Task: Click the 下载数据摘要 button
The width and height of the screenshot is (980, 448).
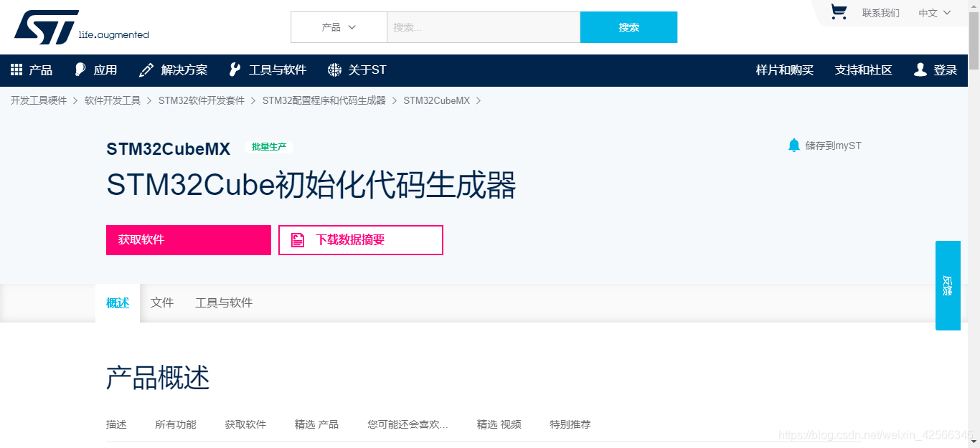Action: pyautogui.click(x=361, y=240)
